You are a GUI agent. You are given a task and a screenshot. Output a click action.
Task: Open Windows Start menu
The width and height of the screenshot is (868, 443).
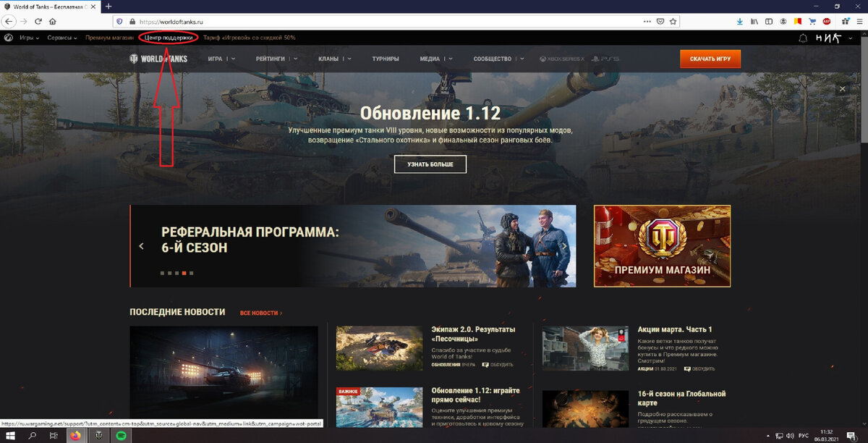[10, 436]
